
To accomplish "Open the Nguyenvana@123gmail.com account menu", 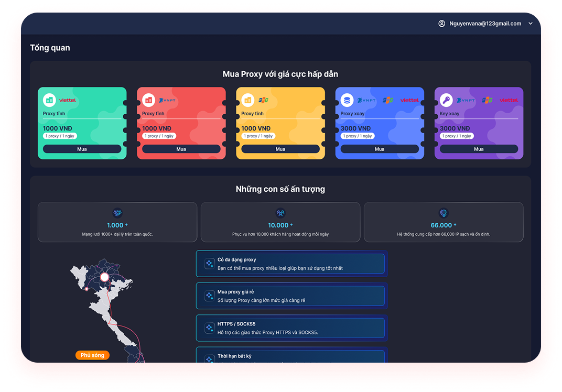I will point(485,24).
